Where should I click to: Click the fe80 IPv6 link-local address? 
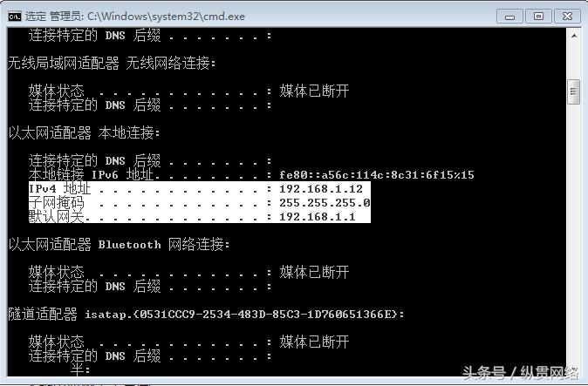pyautogui.click(x=377, y=175)
